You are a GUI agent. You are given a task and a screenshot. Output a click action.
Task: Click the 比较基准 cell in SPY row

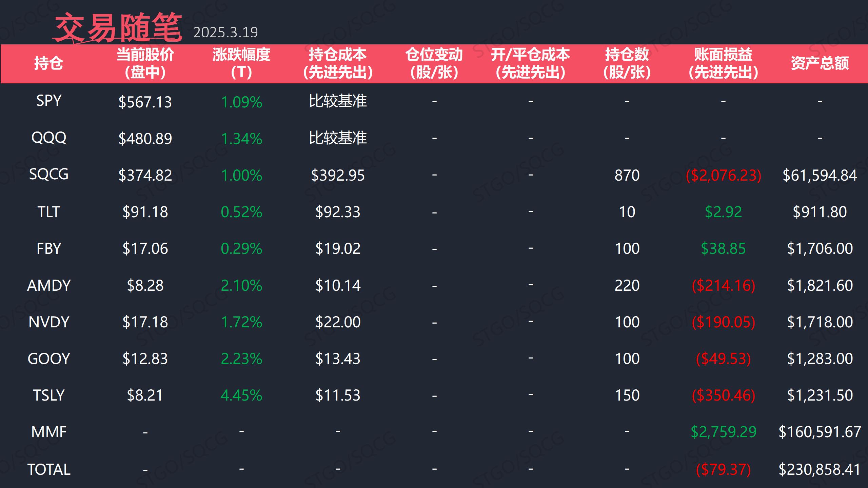coord(338,101)
